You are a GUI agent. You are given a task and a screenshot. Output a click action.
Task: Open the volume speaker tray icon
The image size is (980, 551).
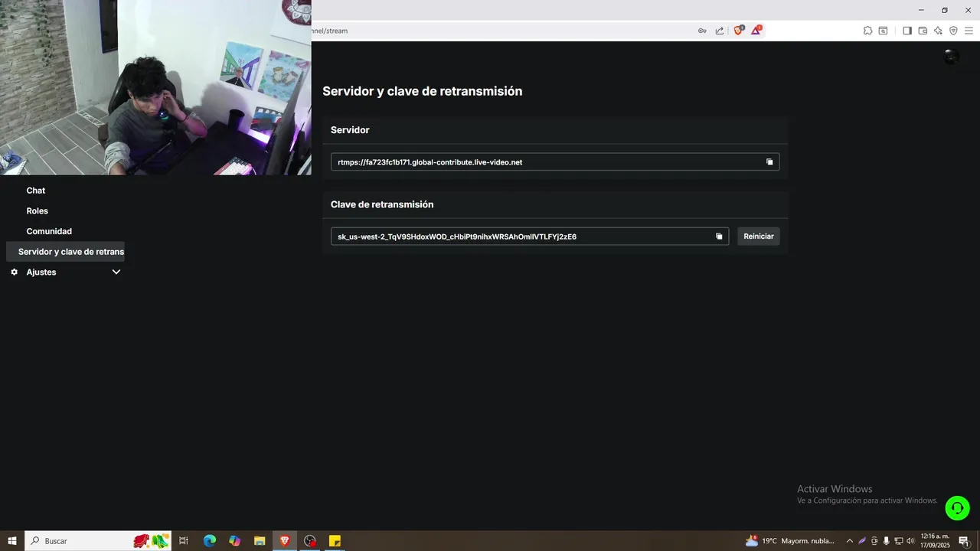pos(910,541)
